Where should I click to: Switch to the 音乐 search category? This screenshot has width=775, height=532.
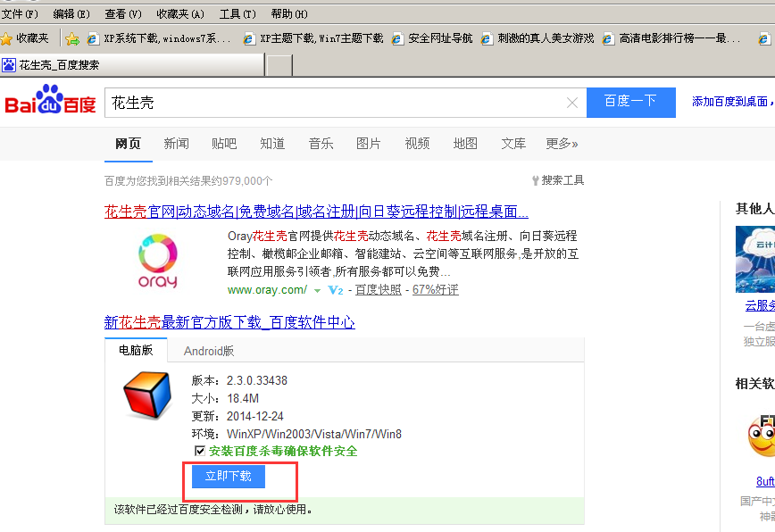(x=321, y=144)
